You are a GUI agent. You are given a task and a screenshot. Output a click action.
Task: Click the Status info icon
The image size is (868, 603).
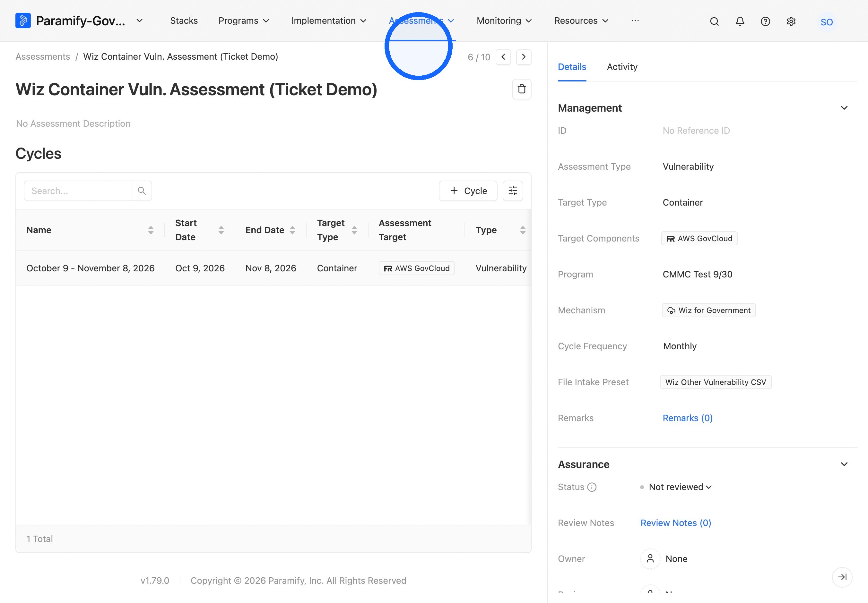tap(592, 487)
